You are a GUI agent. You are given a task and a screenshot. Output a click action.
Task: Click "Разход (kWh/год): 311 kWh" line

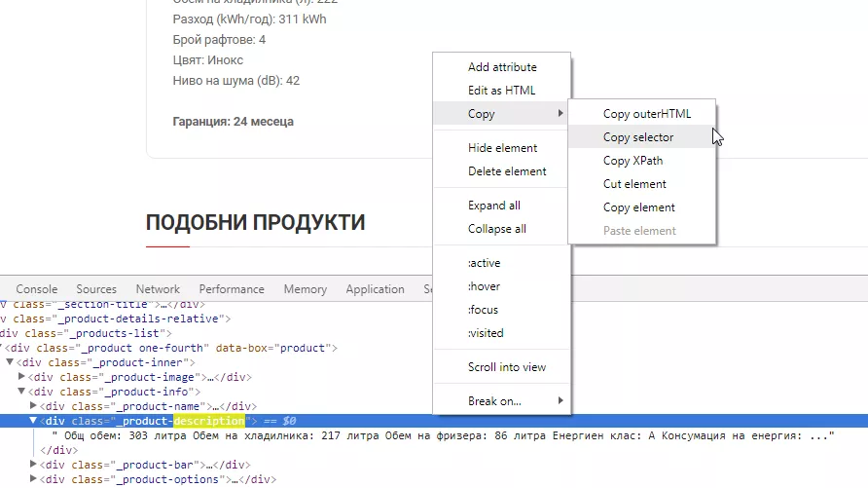250,19
